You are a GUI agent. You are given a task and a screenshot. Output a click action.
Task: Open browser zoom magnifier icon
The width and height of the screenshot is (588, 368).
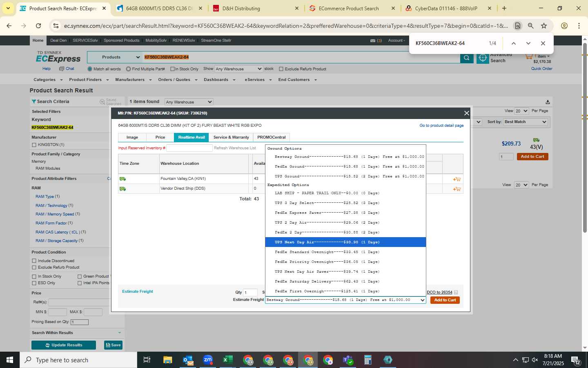click(x=530, y=26)
